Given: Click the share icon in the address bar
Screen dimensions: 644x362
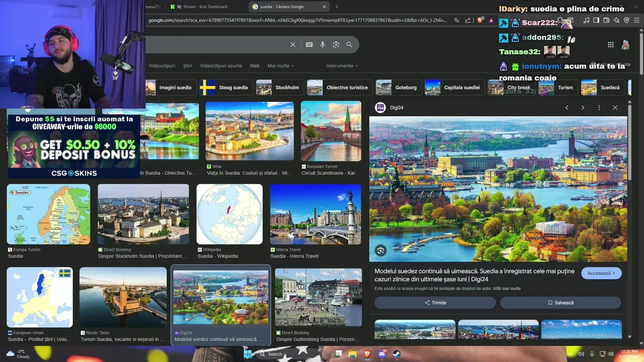Looking at the screenshot, I should [x=468, y=20].
